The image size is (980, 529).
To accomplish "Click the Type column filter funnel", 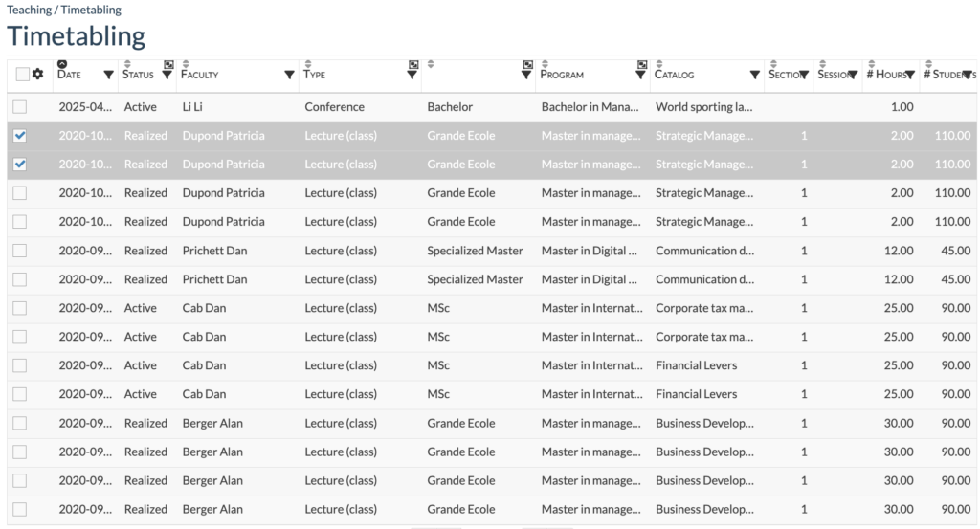I will (x=412, y=75).
